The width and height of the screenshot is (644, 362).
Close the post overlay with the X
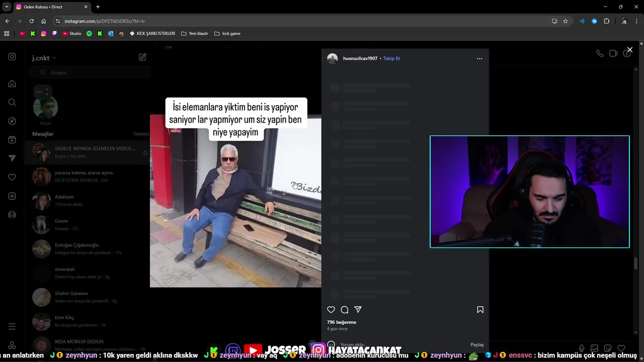click(629, 50)
